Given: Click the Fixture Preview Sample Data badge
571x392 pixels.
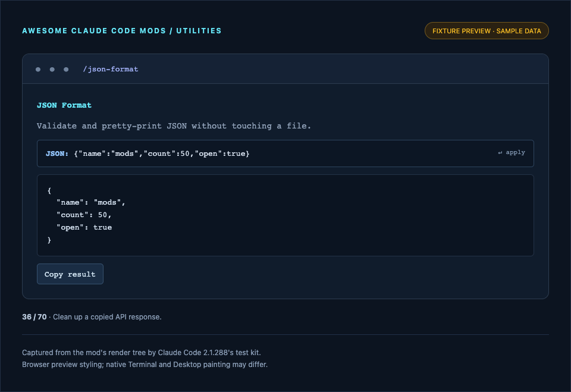Looking at the screenshot, I should pos(487,31).
